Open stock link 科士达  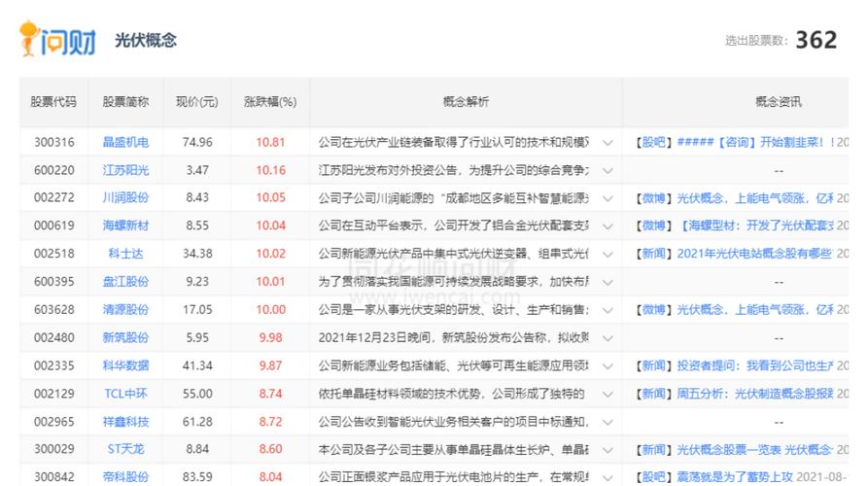point(125,254)
